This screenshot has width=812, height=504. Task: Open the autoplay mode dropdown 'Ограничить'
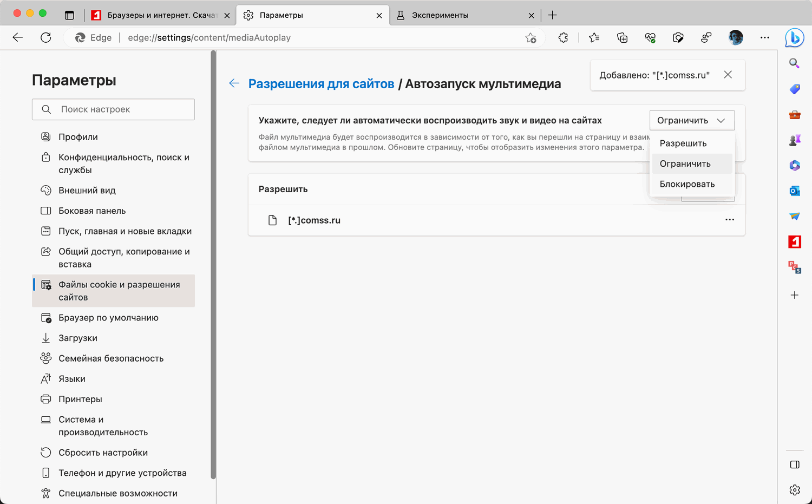point(691,120)
